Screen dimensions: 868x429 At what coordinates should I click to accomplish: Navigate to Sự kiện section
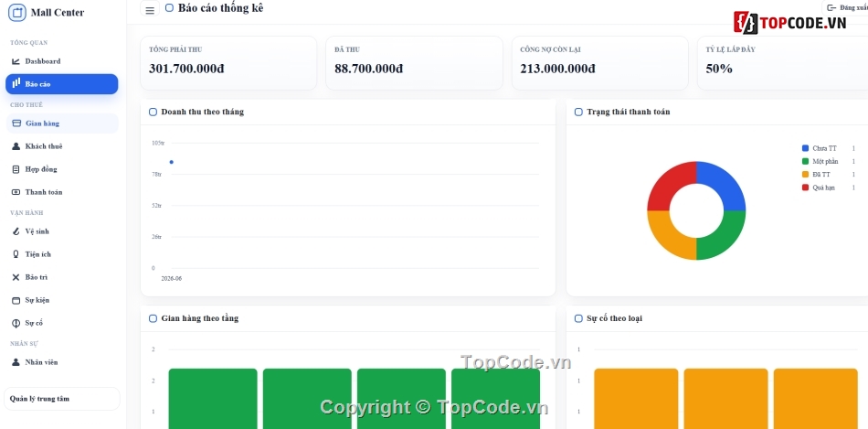62,300
